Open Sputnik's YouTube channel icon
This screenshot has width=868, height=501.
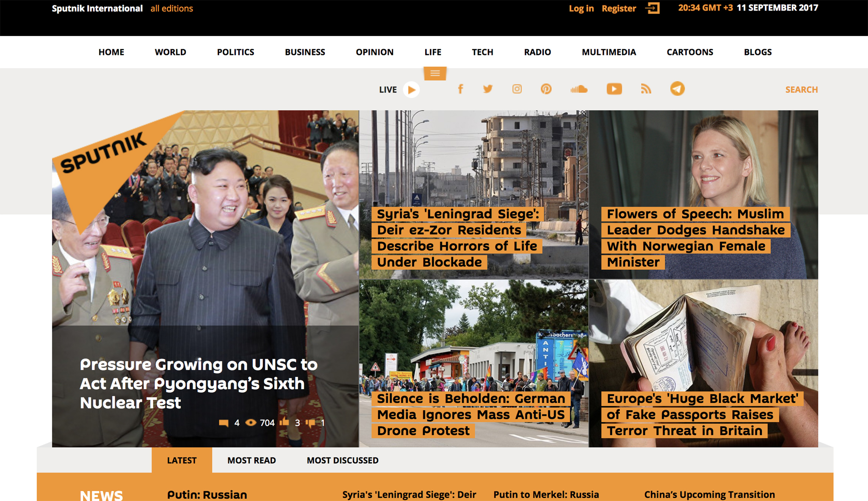click(x=614, y=89)
